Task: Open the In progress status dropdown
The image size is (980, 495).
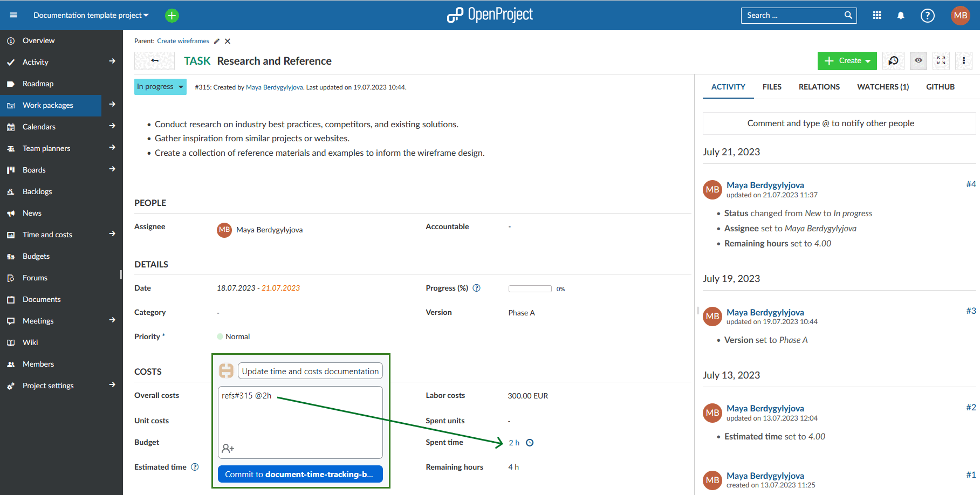Action: click(x=160, y=87)
